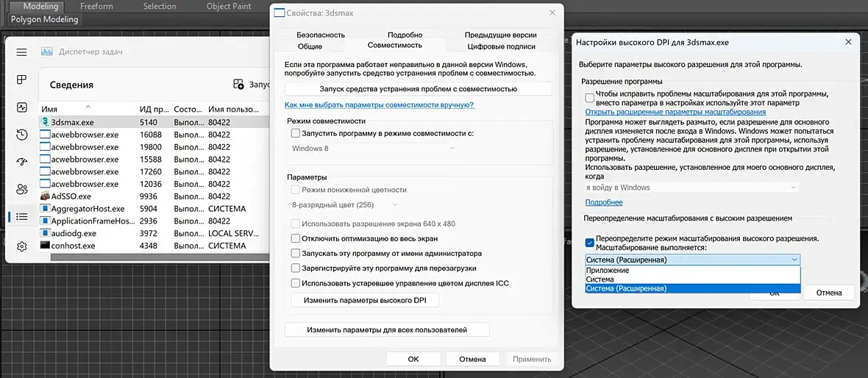Switch to Цифровые подписи tab

501,46
